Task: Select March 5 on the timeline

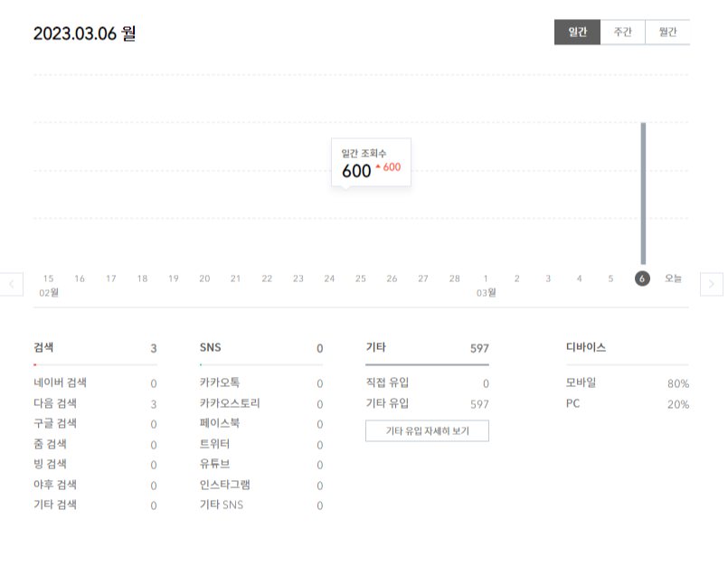Action: coord(610,278)
